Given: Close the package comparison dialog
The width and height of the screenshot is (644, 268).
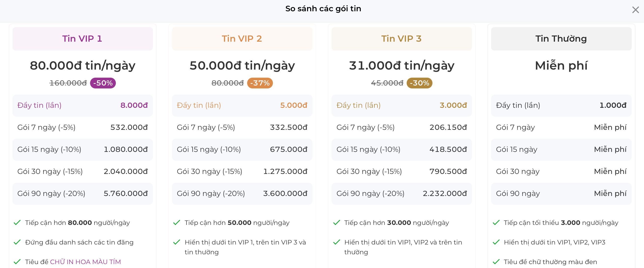Looking at the screenshot, I should coord(635,10).
